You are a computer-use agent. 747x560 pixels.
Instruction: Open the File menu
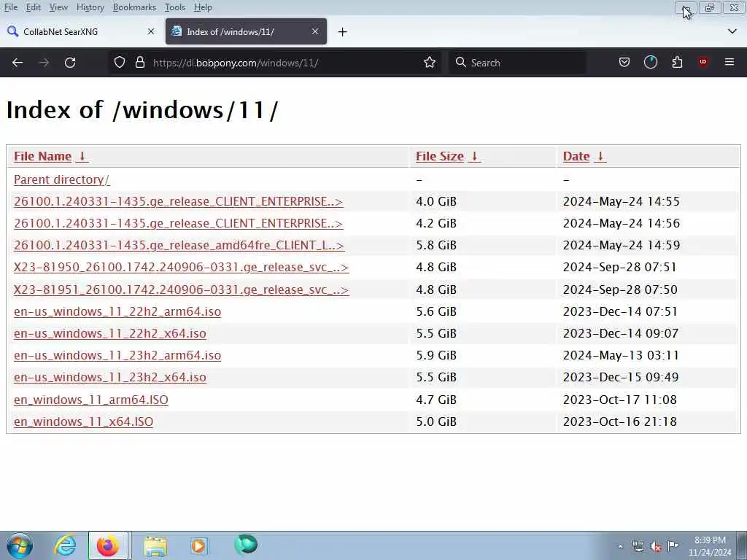pos(10,7)
